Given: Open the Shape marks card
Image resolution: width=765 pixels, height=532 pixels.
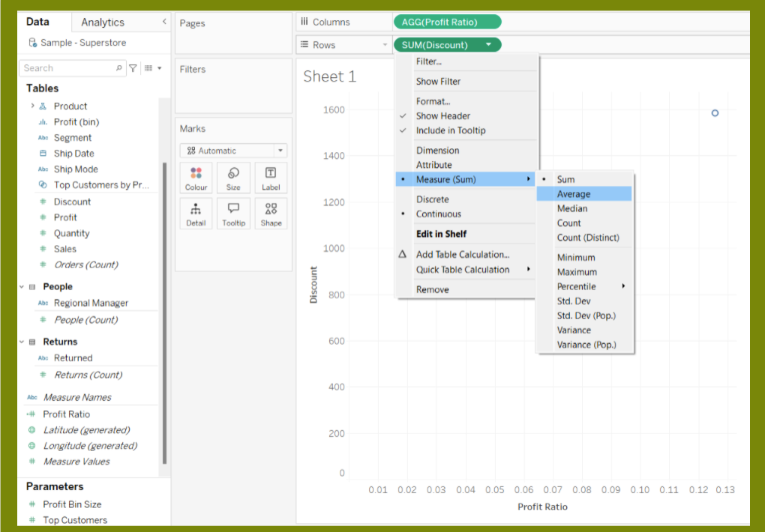Looking at the screenshot, I should (x=271, y=214).
